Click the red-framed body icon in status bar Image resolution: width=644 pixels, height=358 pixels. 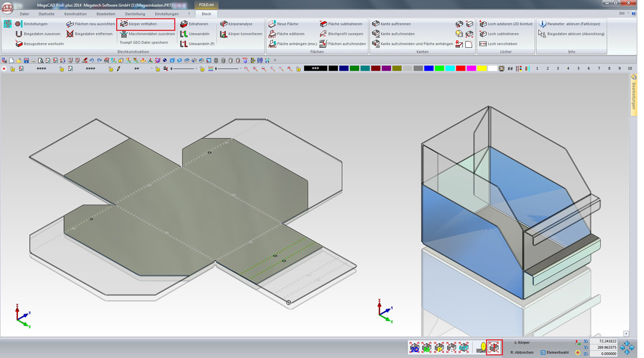point(494,347)
